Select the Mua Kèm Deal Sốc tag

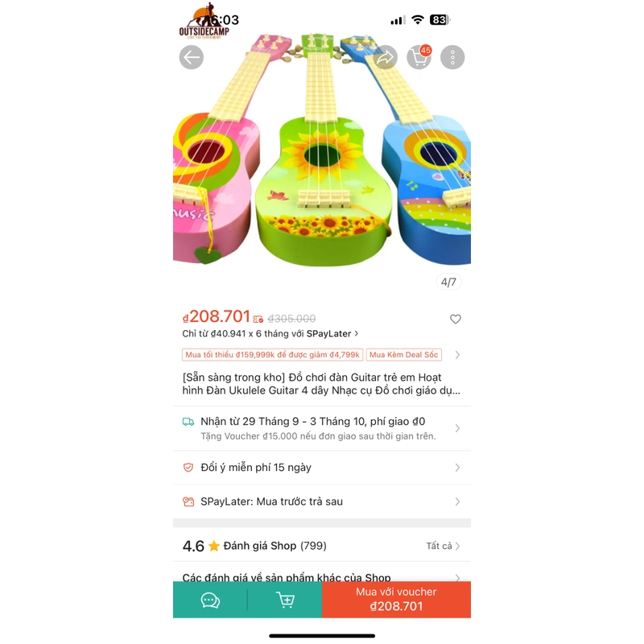point(404,355)
